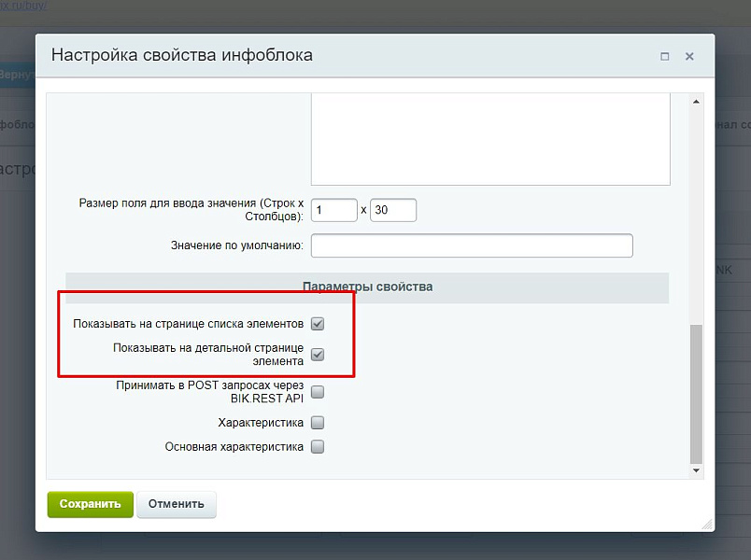Tick the Характеристика checkbox
This screenshot has height=560, width=751.
pos(318,423)
